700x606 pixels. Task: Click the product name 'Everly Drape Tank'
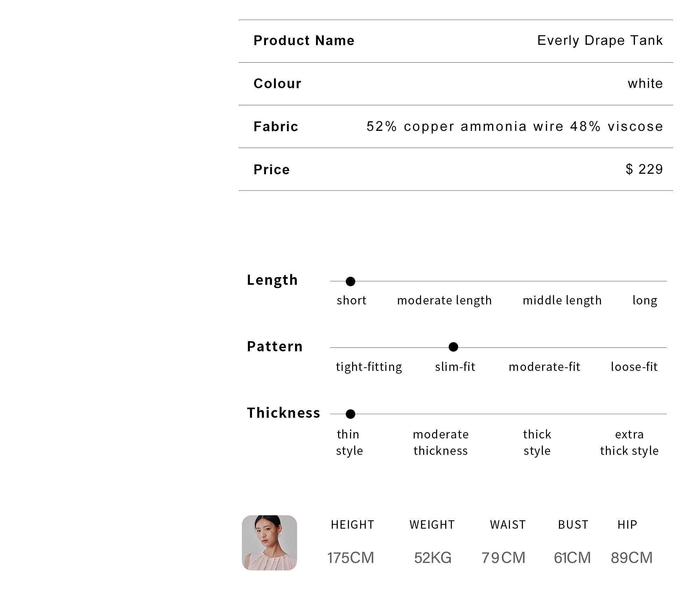(x=600, y=40)
